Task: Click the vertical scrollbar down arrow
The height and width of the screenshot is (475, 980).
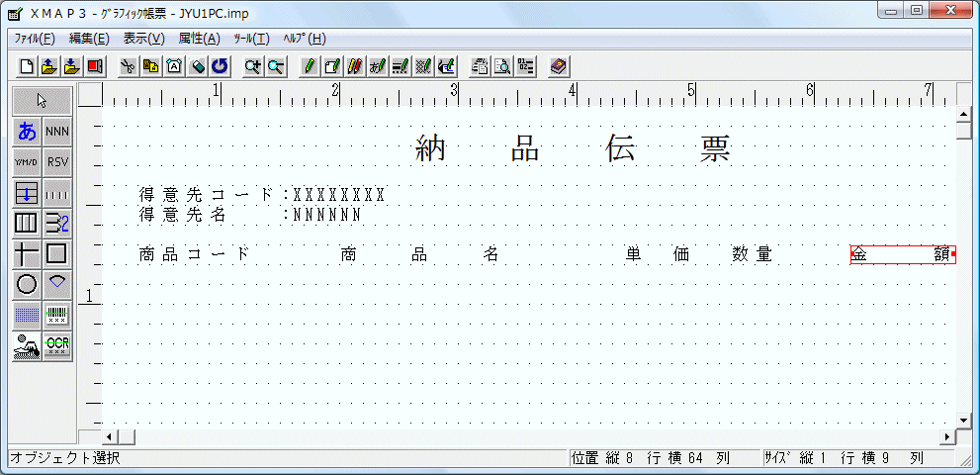Action: point(964,420)
